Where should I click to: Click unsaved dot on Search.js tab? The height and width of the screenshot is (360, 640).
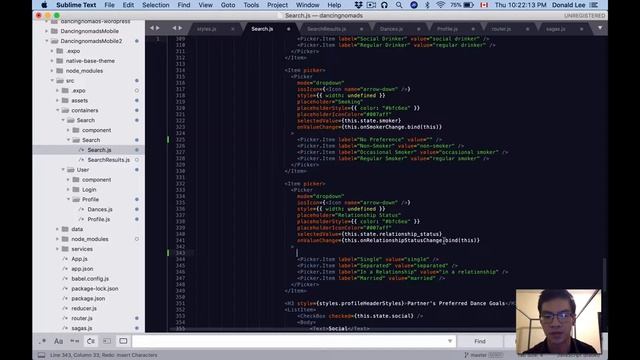tap(289, 29)
